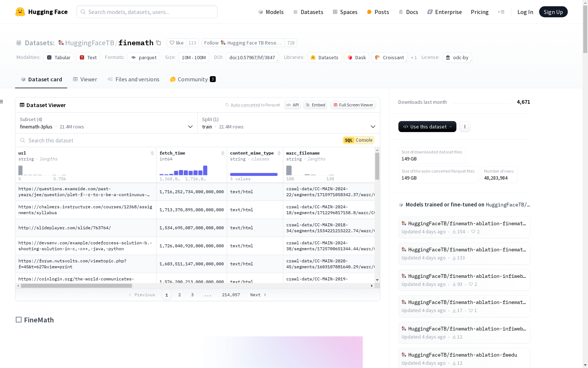
Task: Open the odc-by license tag
Action: [x=457, y=57]
